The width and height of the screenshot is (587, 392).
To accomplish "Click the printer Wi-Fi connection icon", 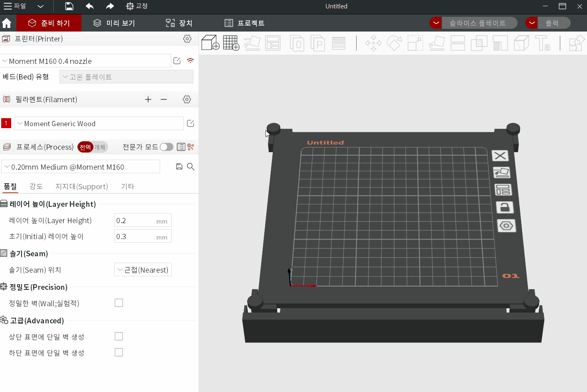I will [190, 61].
